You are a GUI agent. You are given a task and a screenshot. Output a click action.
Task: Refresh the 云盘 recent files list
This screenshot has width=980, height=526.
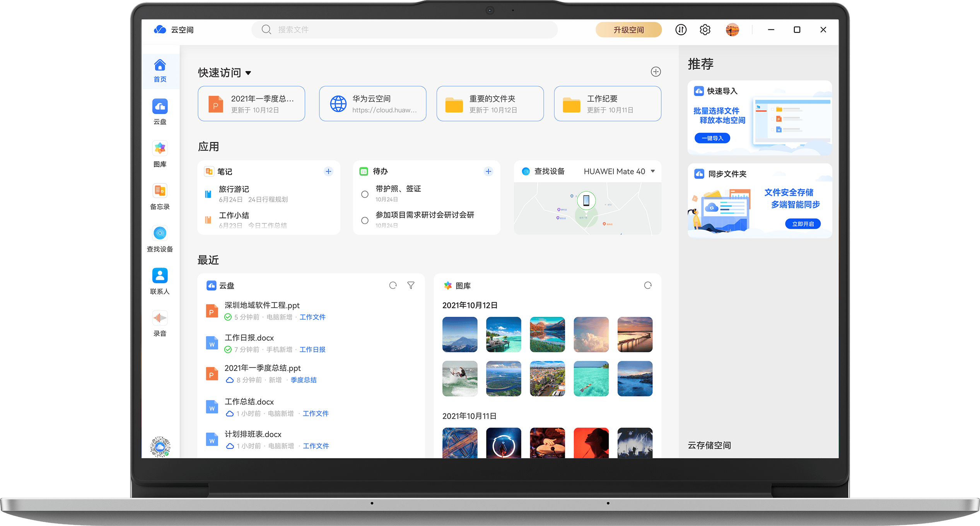[x=393, y=285]
